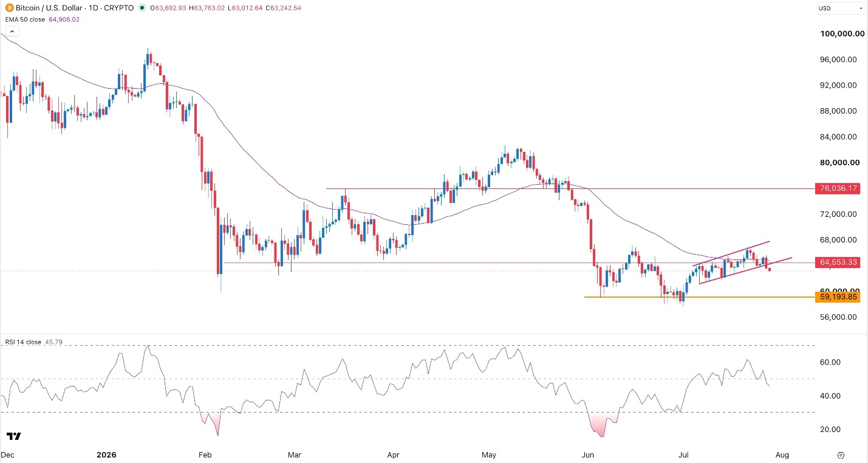
Task: Click the May label on time axis
Action: tap(489, 454)
